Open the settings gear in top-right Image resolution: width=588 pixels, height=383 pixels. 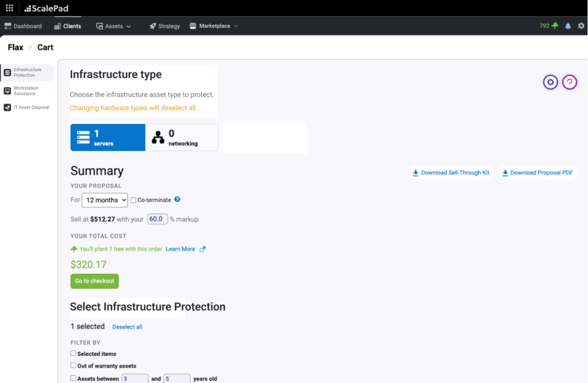(x=581, y=26)
